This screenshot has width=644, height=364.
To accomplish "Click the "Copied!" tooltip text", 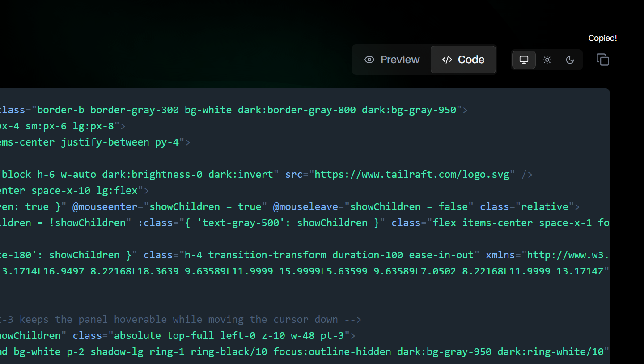I will [x=602, y=38].
